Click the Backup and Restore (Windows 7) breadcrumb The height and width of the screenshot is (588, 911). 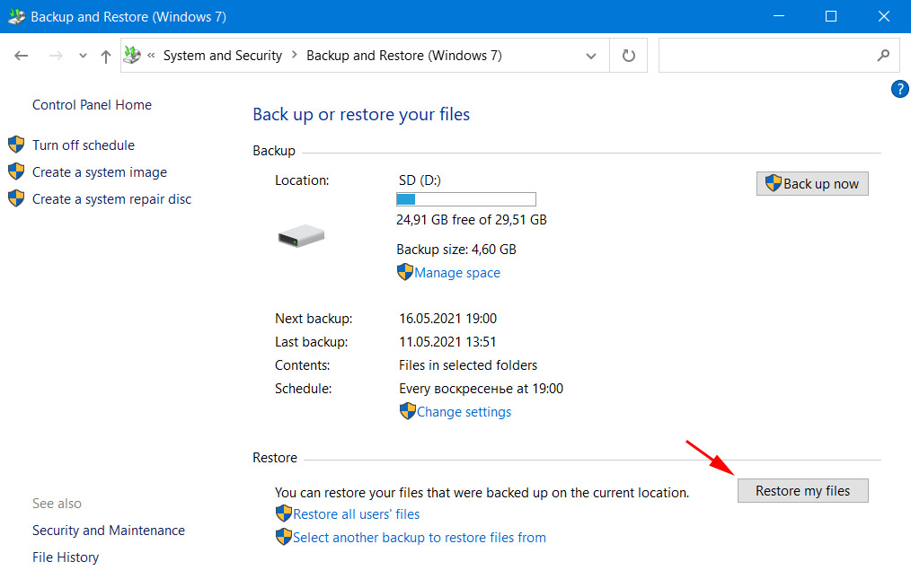click(403, 56)
